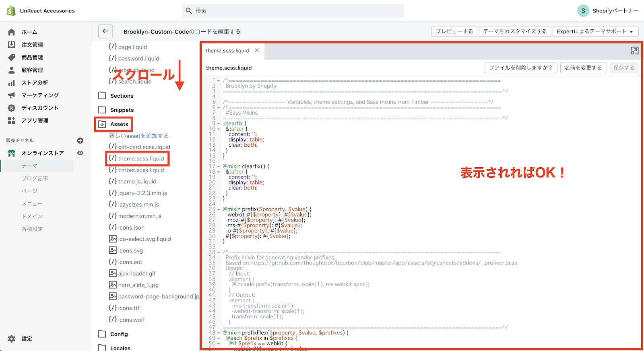The height and width of the screenshot is (351, 644).
Task: Open 商品管理 products in sidebar
Action: pos(32,57)
